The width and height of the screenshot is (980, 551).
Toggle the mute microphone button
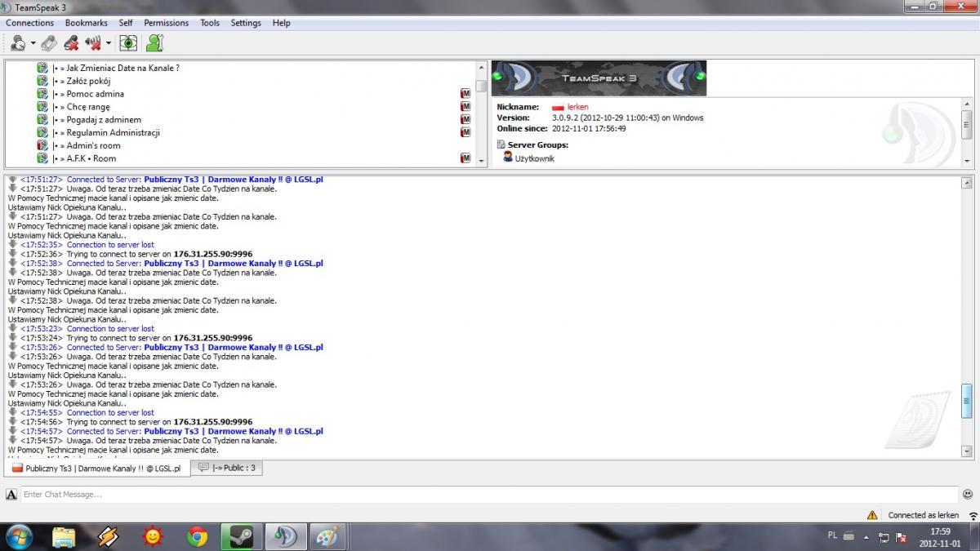pos(71,43)
